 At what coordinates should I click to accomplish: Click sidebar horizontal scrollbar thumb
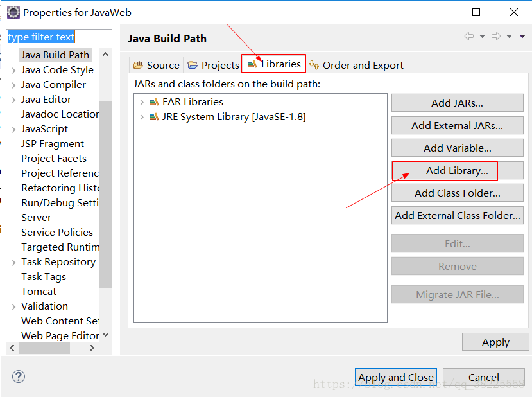coord(44,348)
